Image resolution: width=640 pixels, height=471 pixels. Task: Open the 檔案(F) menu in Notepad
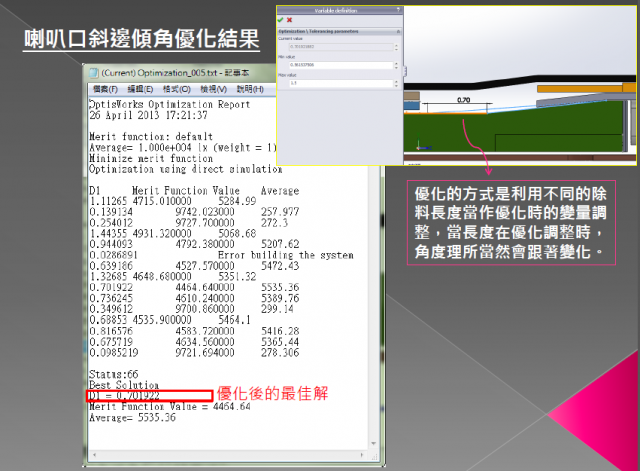[x=106, y=89]
